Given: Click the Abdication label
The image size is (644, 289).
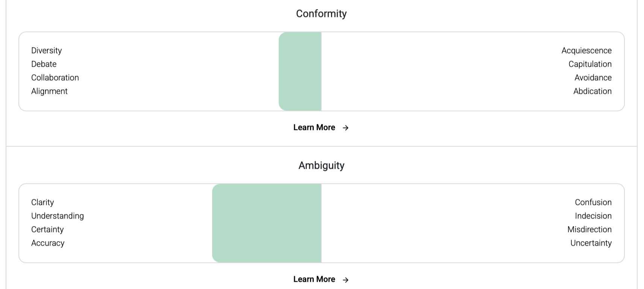Looking at the screenshot, I should coord(592,91).
